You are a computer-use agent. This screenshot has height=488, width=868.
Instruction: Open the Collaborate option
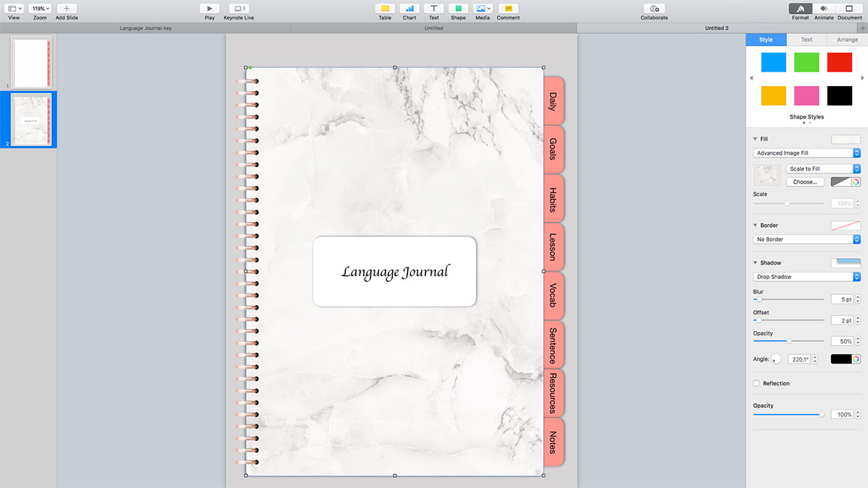[x=654, y=9]
